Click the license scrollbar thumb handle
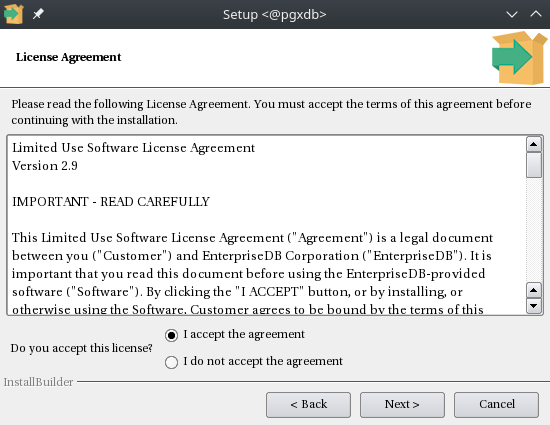This screenshot has height=425, width=550. (534, 165)
